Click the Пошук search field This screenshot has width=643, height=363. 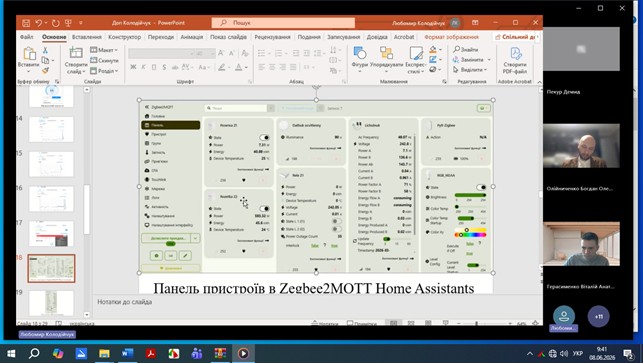coord(283,23)
